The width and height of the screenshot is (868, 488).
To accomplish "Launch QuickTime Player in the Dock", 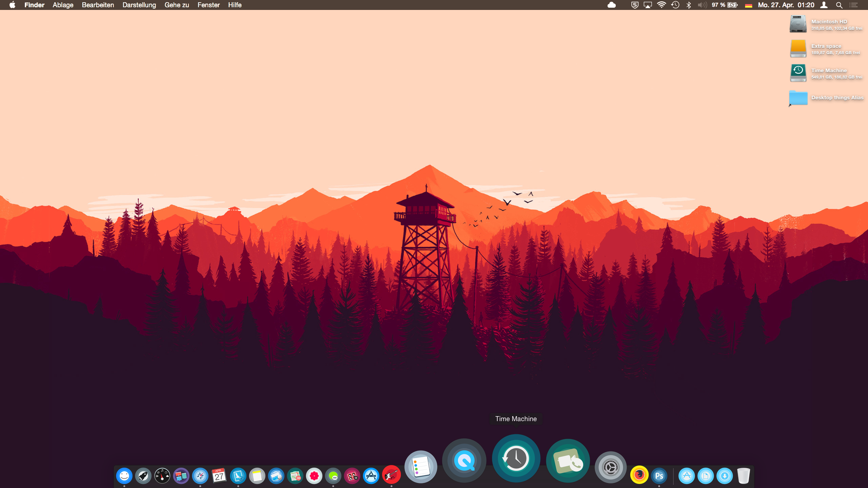I will click(464, 460).
